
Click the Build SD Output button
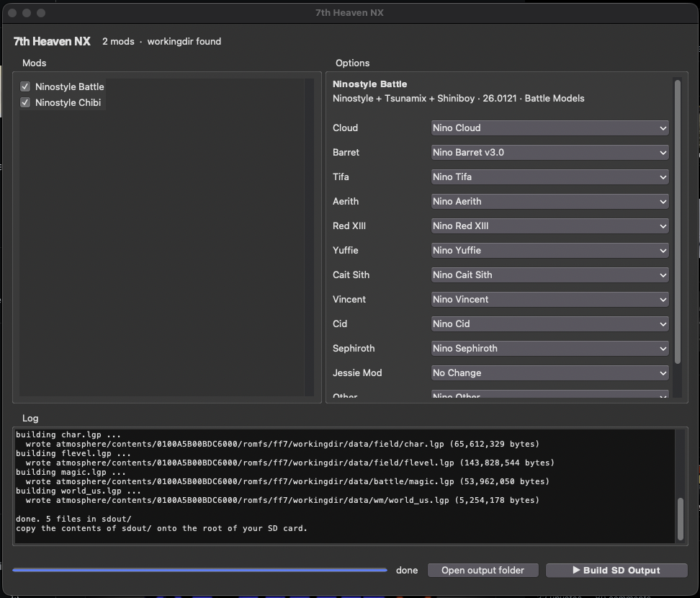coord(616,571)
